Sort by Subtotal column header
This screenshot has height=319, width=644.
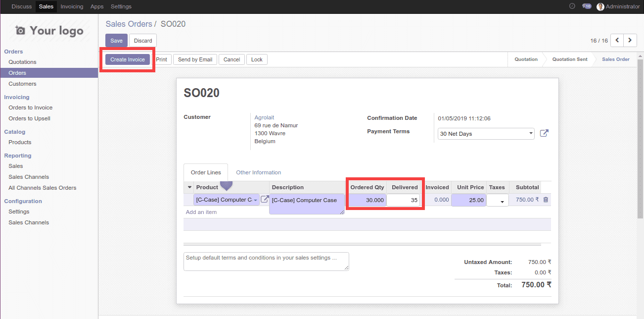point(527,187)
